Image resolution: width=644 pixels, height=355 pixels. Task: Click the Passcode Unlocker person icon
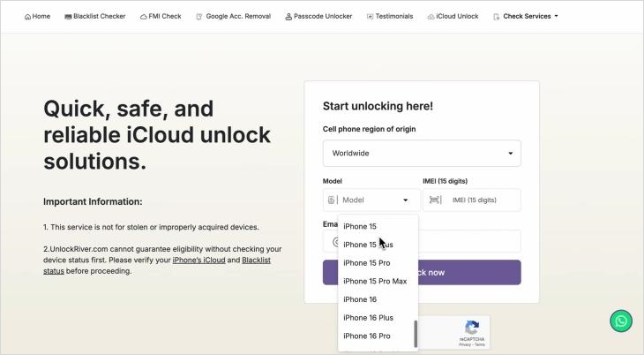point(288,17)
